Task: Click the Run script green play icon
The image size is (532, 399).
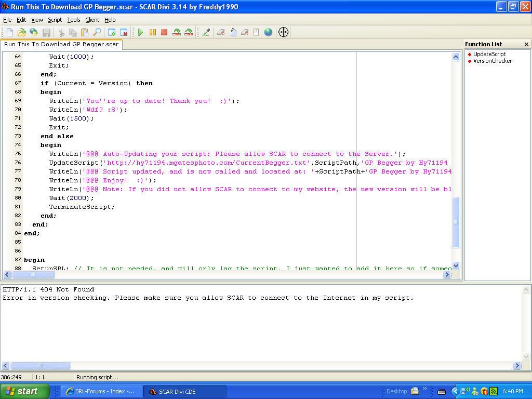Action: coord(140,32)
